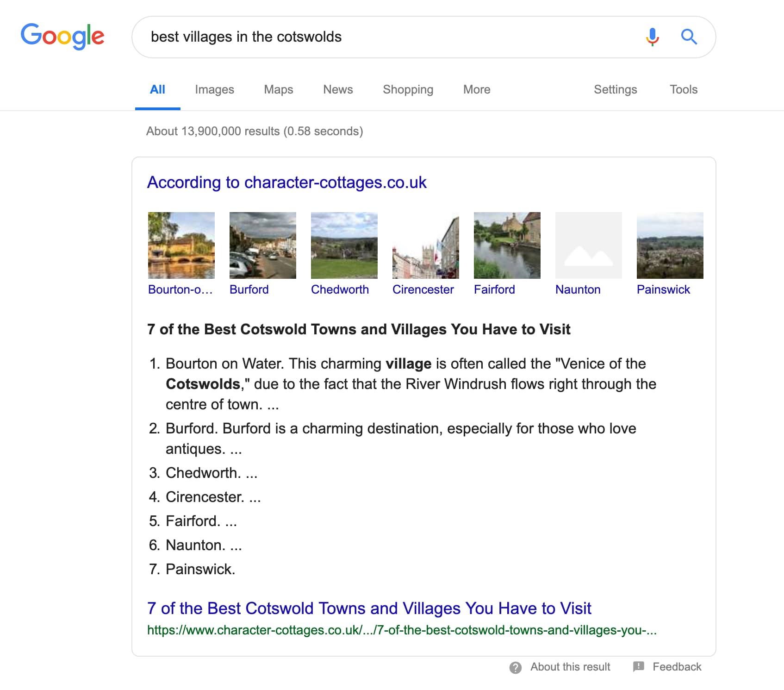784x690 pixels.
Task: Click the character-cottages.co.uk attribution link
Action: 287,182
